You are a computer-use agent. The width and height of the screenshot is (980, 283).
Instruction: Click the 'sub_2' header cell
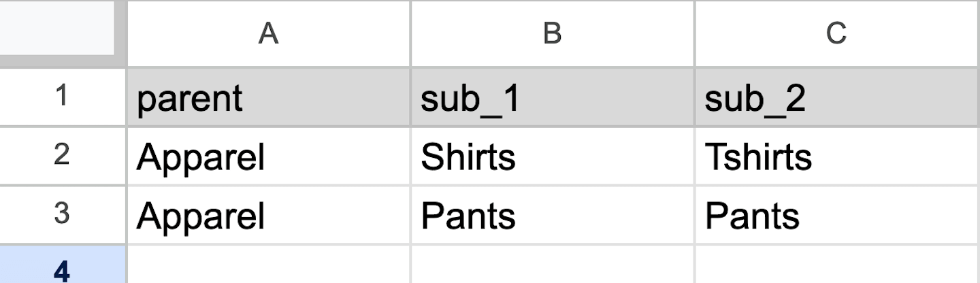coord(836,97)
